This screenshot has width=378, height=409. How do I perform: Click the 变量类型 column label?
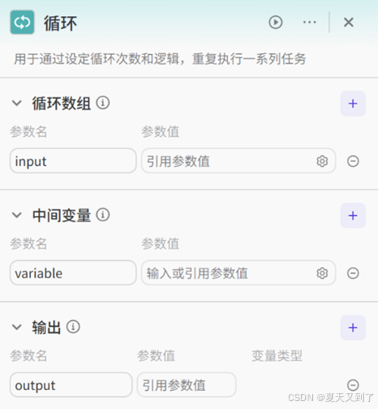pos(277,356)
